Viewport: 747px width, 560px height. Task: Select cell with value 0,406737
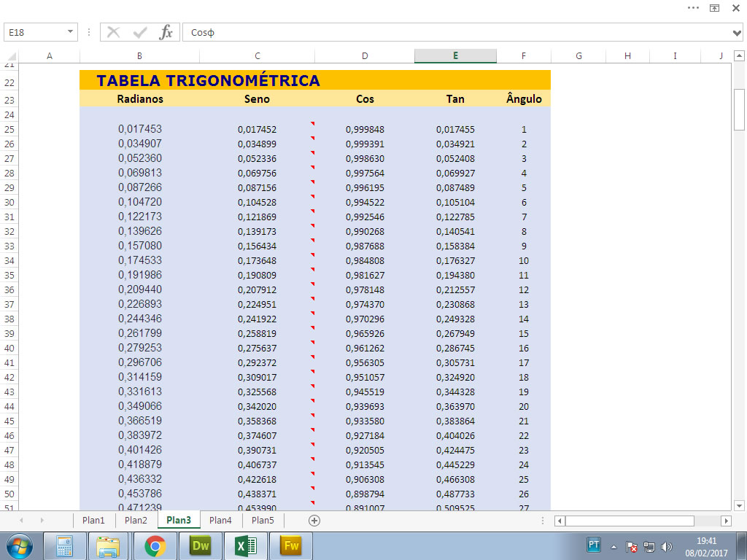[x=258, y=464]
